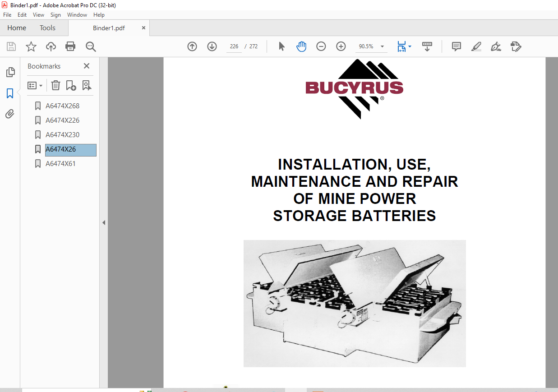Click the scrolling mode keyboard icon
Image resolution: width=558 pixels, height=392 pixels.
427,46
